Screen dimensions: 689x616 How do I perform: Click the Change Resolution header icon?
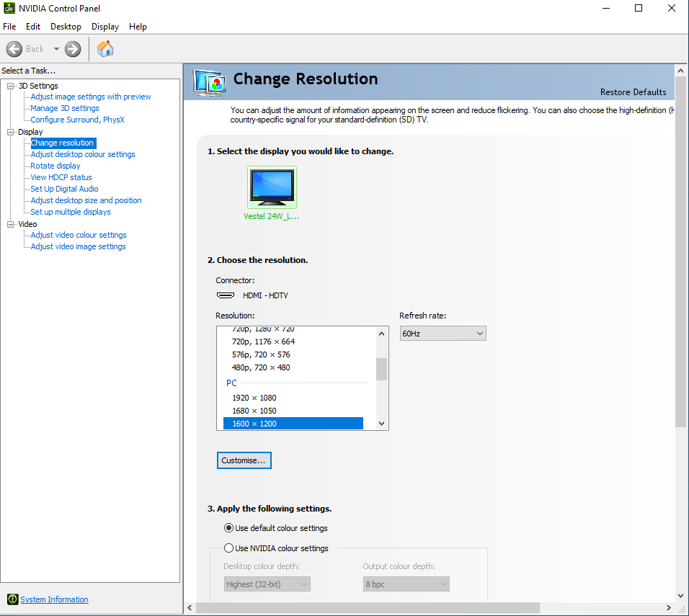[210, 83]
